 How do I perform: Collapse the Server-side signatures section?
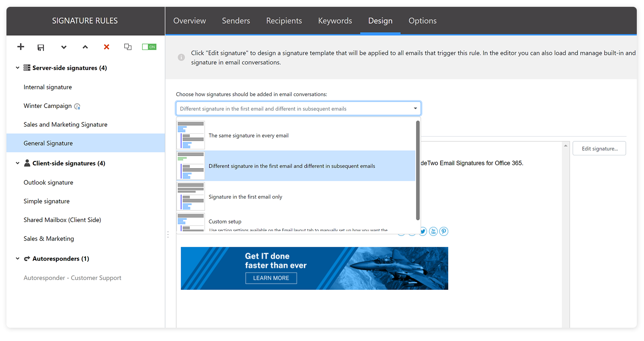pyautogui.click(x=17, y=68)
